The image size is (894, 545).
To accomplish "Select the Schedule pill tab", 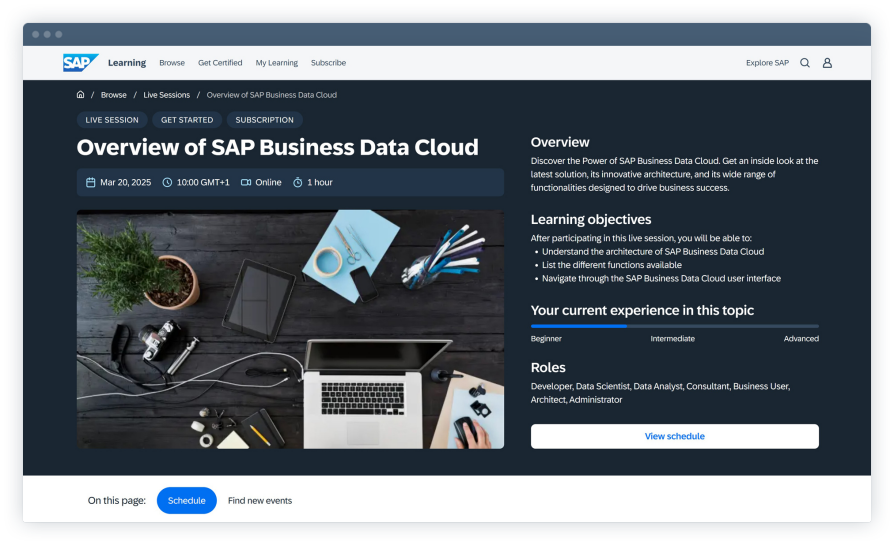I will coord(187,500).
